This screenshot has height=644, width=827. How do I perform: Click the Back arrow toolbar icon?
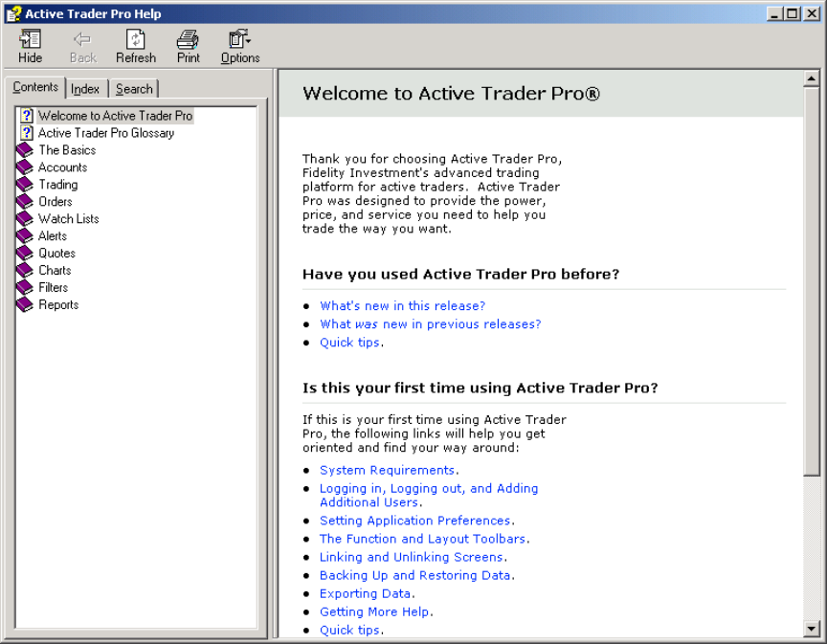[83, 39]
